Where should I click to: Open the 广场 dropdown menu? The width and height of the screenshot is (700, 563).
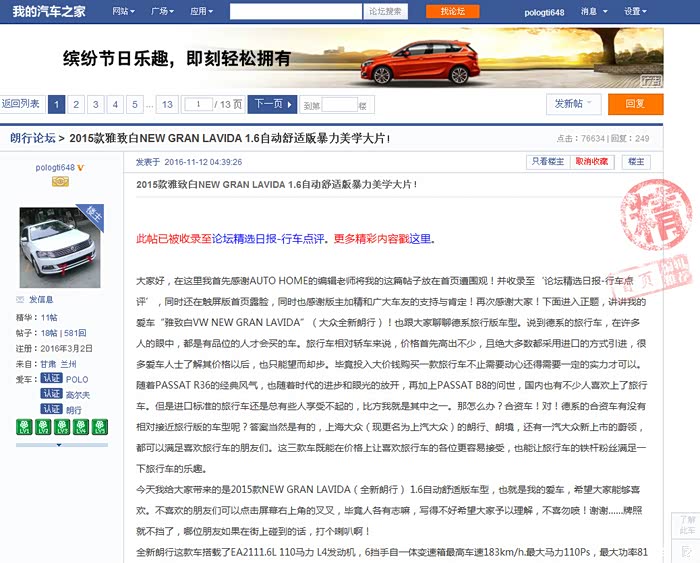point(160,11)
